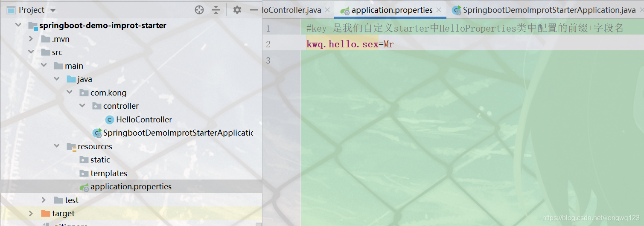Click the templates folder icon
Viewport: 644px width, 226px height.
point(84,173)
